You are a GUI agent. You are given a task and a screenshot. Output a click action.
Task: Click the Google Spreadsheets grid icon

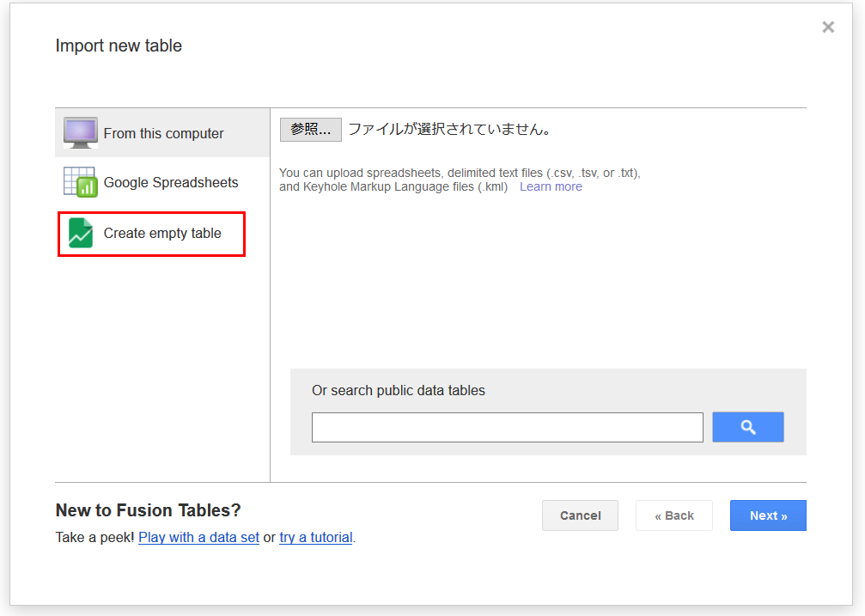click(81, 182)
